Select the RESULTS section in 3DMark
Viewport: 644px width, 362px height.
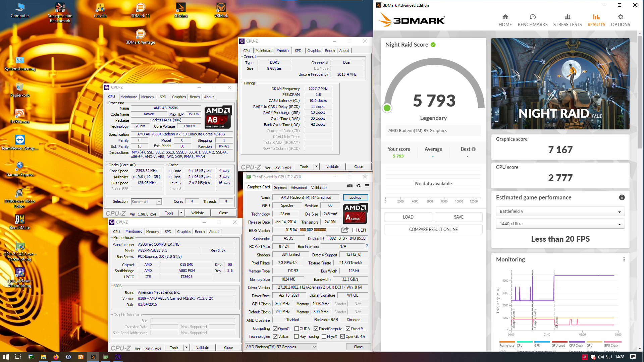[x=596, y=20]
